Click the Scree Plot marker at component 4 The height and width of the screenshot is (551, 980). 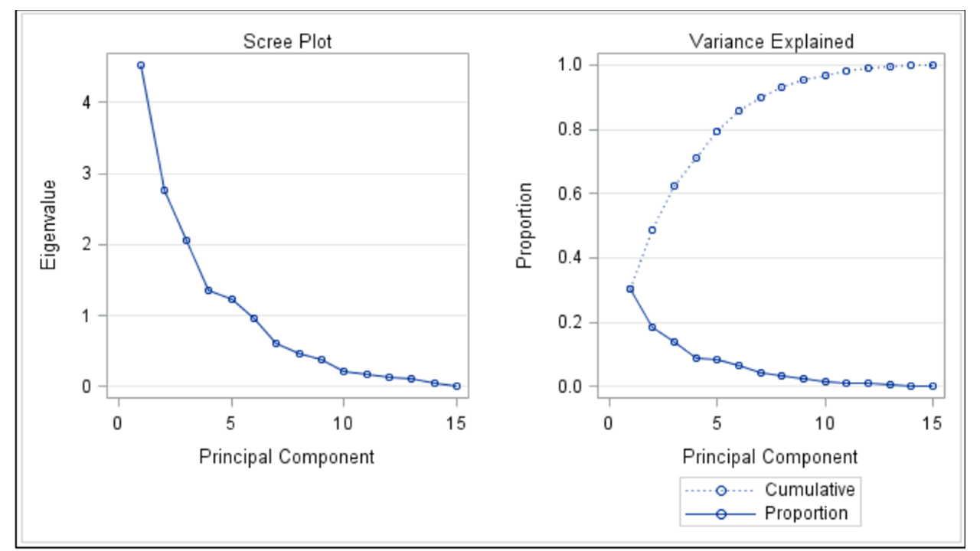point(208,291)
